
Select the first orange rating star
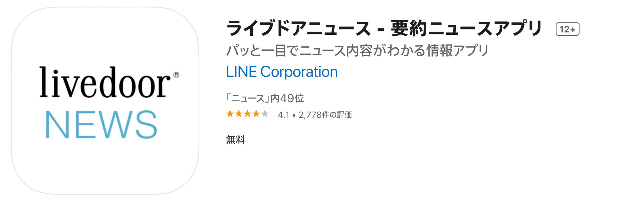click(230, 114)
